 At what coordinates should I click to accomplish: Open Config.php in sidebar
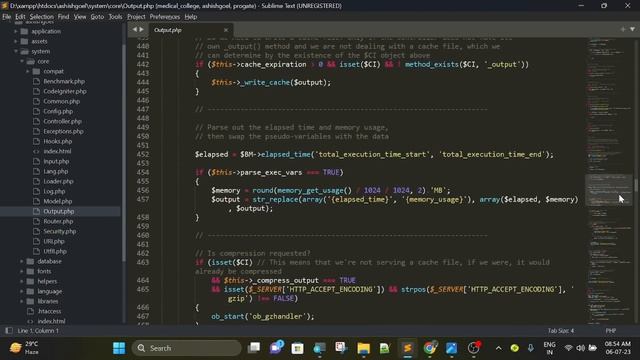point(58,111)
